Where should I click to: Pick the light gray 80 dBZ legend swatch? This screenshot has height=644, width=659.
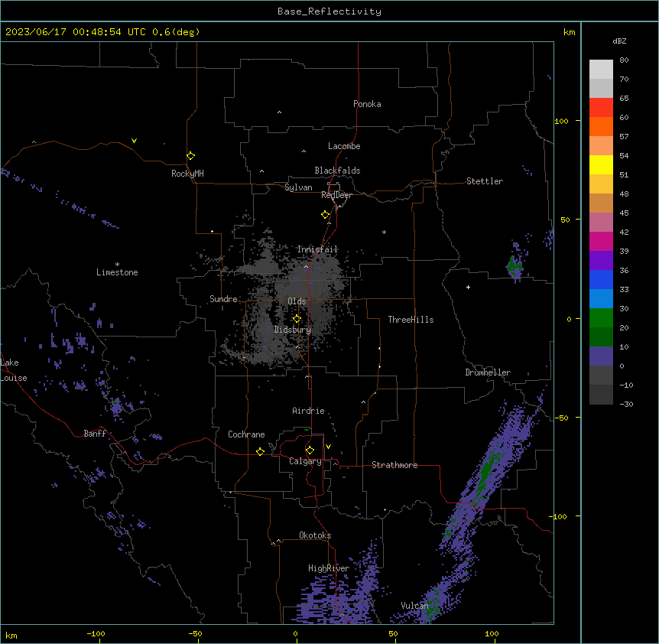pyautogui.click(x=601, y=70)
